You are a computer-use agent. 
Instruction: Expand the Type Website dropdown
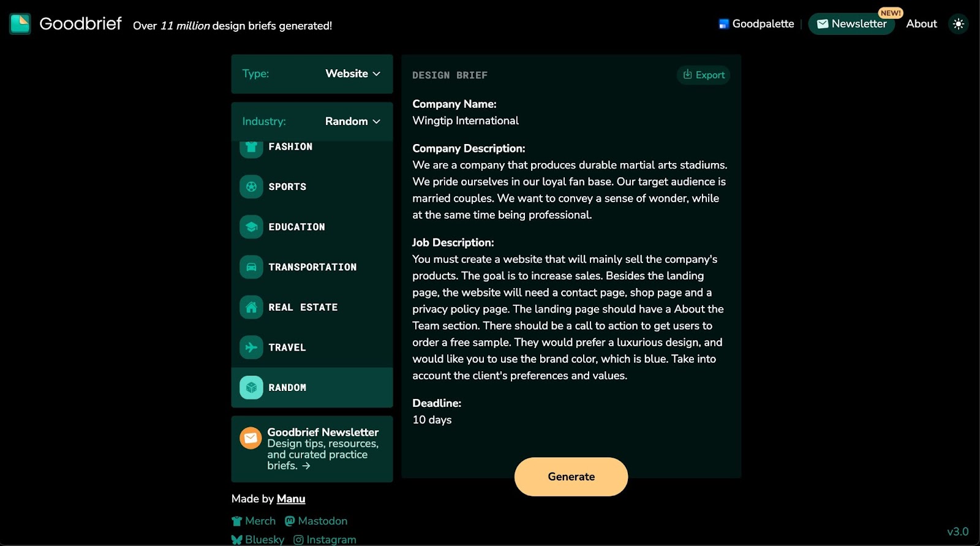(x=312, y=74)
